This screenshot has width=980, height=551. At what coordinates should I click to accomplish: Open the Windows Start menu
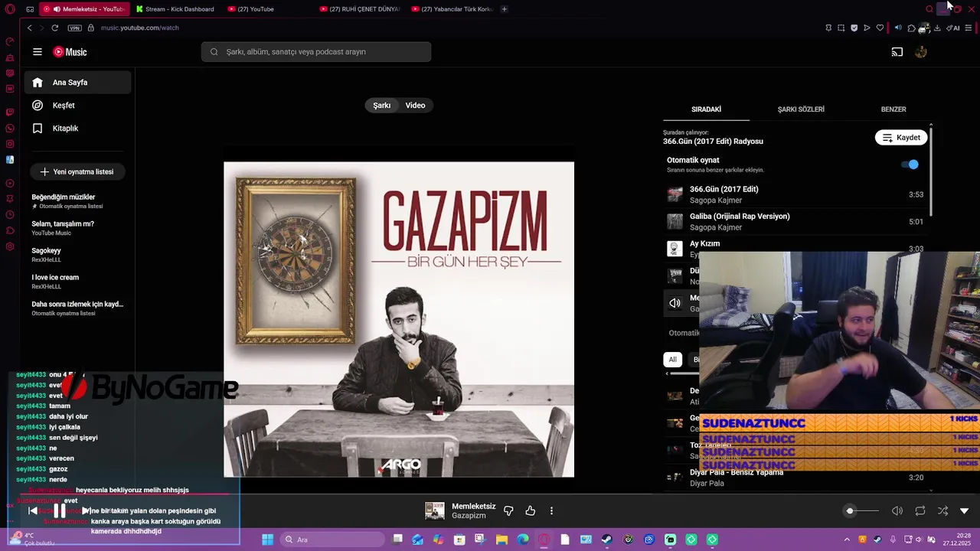pyautogui.click(x=267, y=540)
